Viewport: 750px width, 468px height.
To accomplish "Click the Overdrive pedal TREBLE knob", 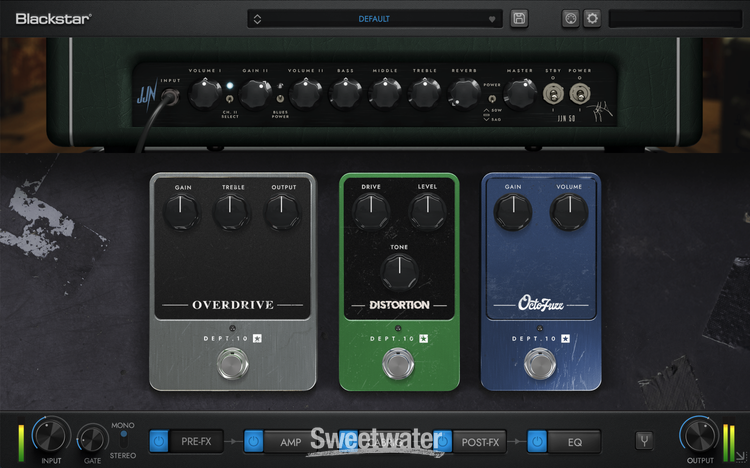I will (232, 212).
